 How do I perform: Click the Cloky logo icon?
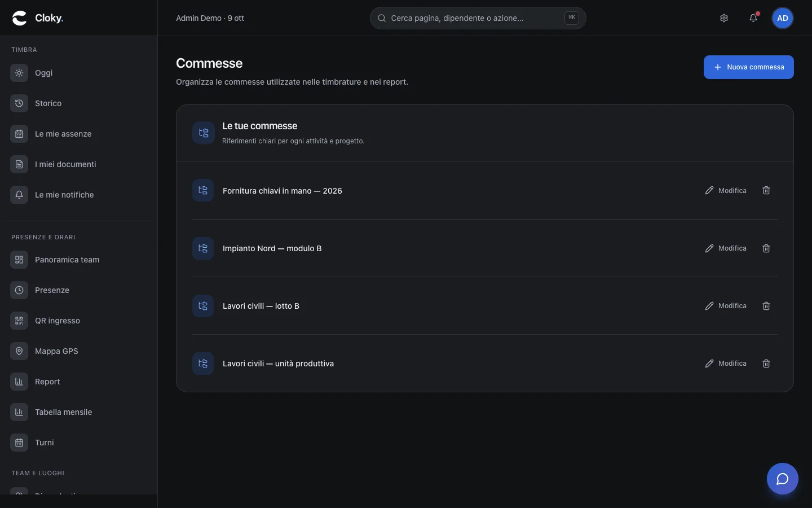(19, 18)
